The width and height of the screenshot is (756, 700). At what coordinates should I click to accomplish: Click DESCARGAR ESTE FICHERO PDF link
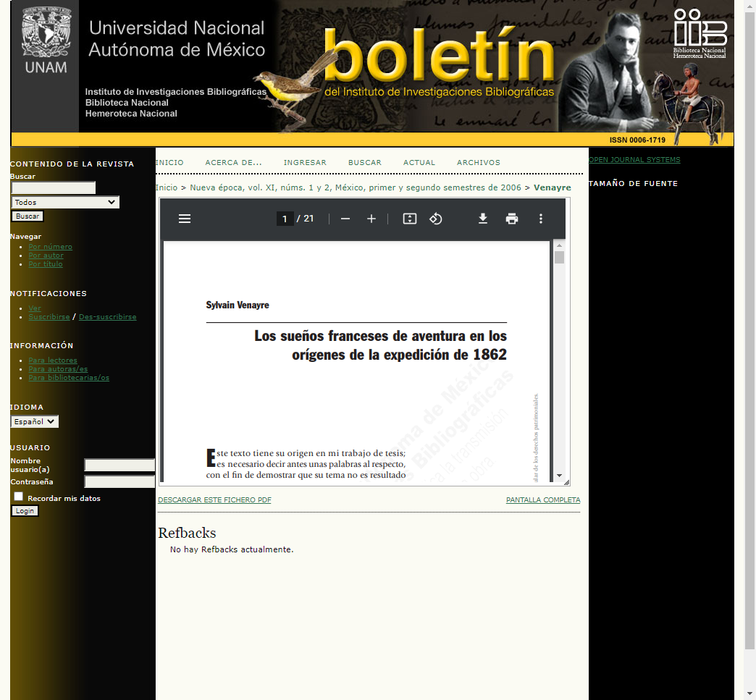coord(214,500)
